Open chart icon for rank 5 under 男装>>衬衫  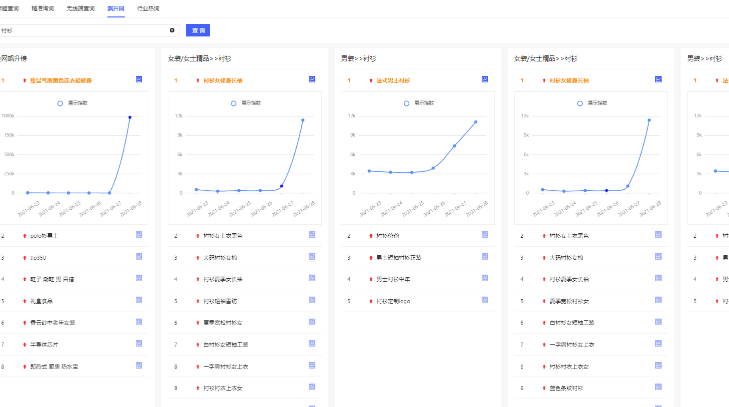click(485, 300)
